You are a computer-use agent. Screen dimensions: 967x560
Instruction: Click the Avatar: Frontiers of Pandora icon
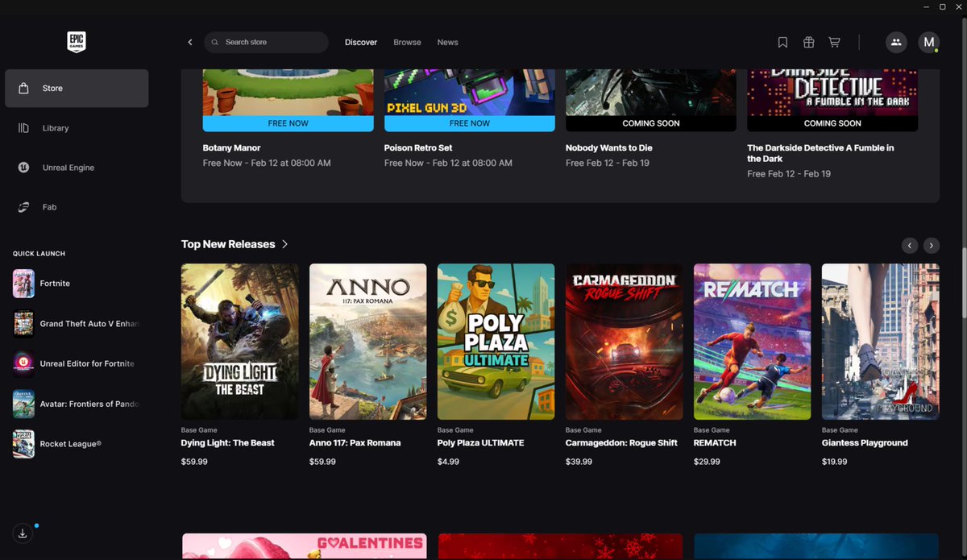point(23,404)
